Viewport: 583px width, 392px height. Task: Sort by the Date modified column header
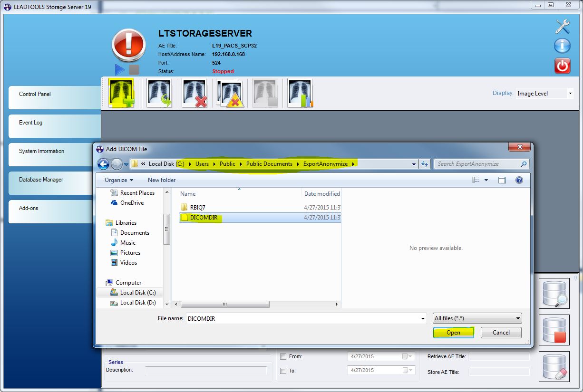(x=322, y=194)
